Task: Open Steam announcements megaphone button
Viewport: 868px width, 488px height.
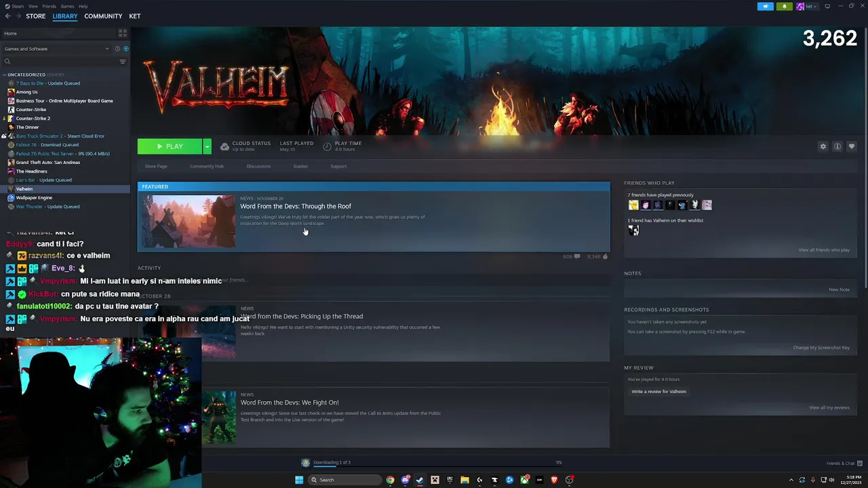Action: pyautogui.click(x=765, y=6)
